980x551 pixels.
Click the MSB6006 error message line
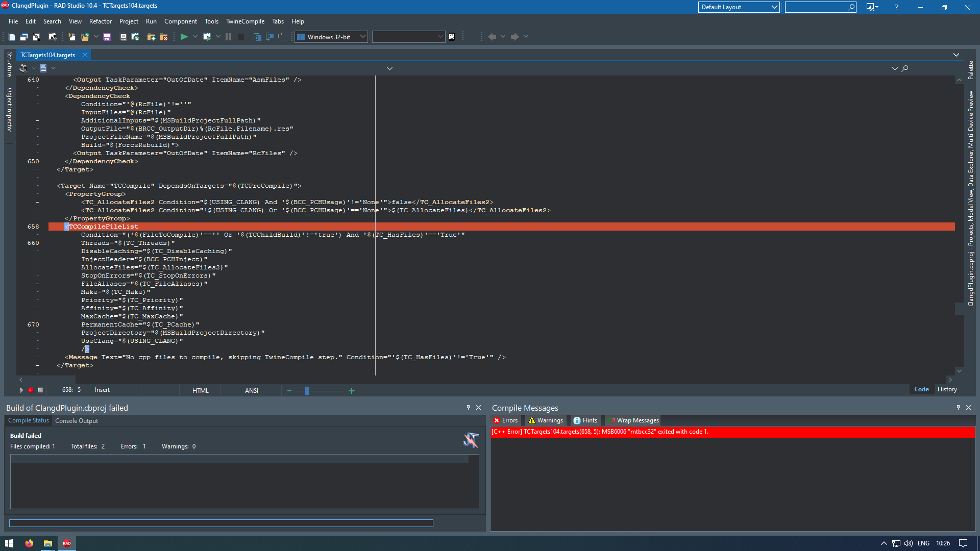(x=600, y=432)
